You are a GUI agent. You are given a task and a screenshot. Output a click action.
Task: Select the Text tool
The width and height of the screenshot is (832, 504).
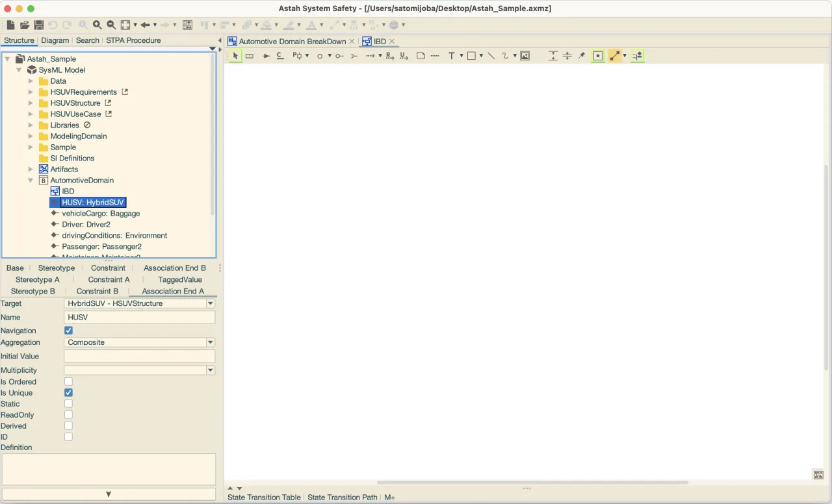click(452, 56)
